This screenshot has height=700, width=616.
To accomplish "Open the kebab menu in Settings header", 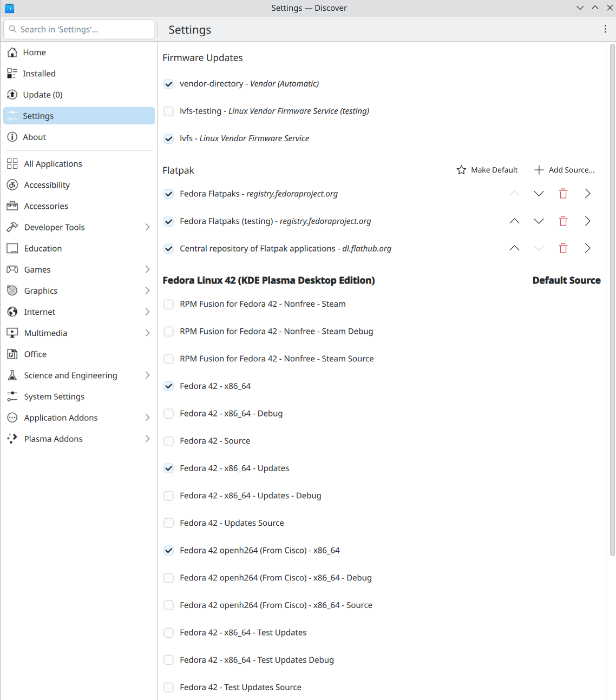I will pos(605,29).
